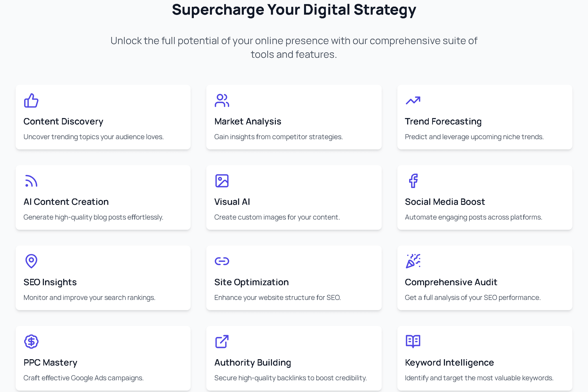Click the Trend Forecasting heading
Viewport: 588px width, 392px height.
click(x=443, y=121)
